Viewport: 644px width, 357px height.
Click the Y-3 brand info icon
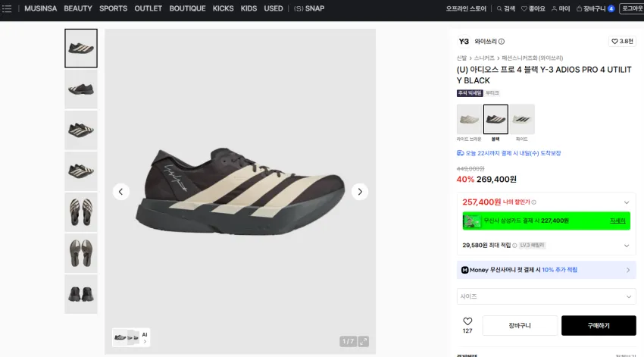click(502, 42)
